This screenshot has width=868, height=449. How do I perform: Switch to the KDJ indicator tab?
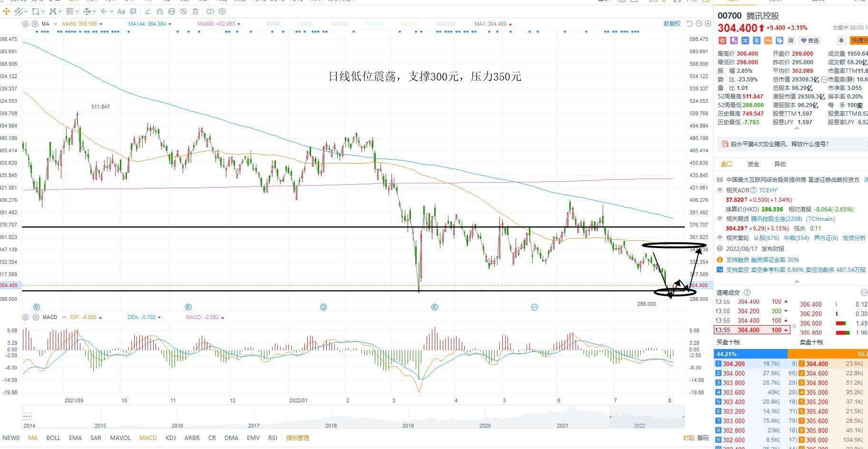171,438
